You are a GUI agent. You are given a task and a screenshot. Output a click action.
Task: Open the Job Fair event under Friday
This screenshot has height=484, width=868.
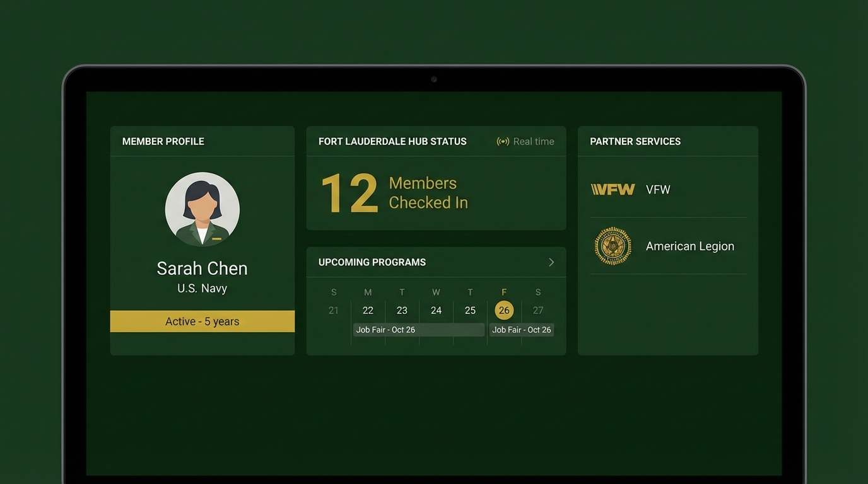(x=522, y=330)
